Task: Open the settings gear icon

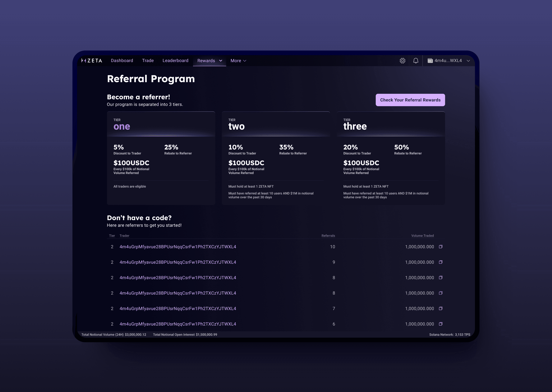Action: coord(402,61)
